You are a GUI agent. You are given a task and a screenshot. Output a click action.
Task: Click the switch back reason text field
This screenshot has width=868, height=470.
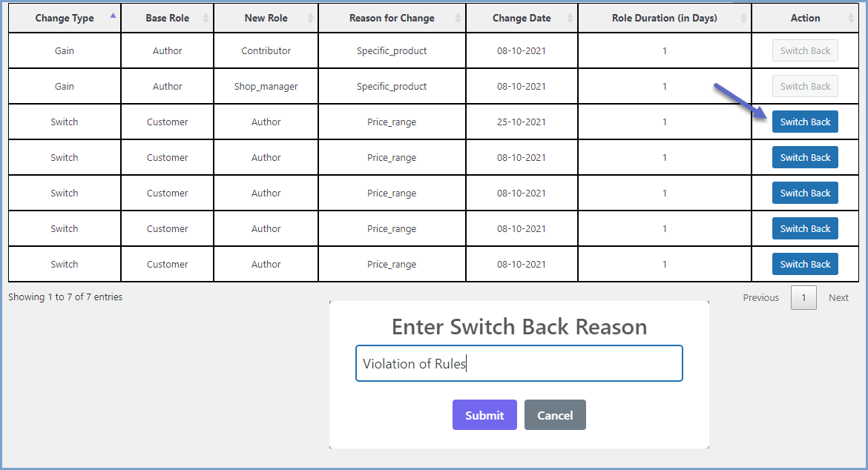point(519,363)
